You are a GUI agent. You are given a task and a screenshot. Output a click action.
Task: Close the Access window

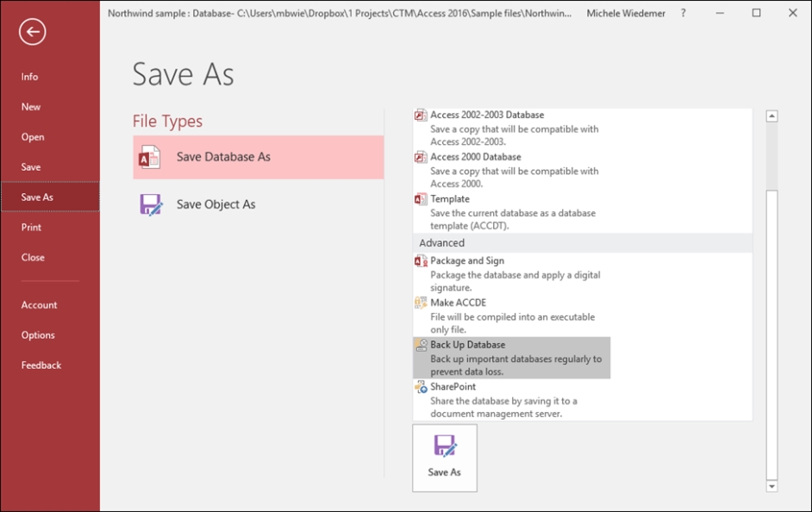click(793, 13)
